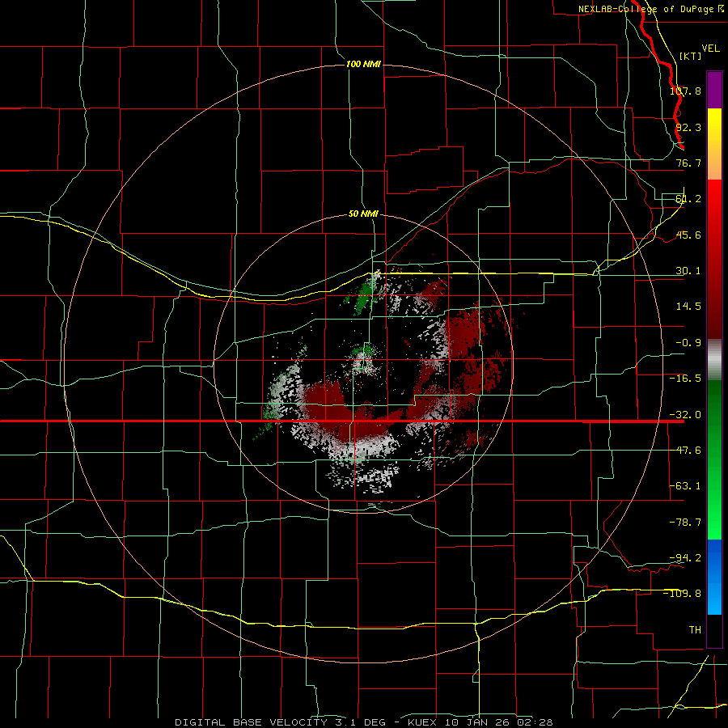Click the -78.7 velocity scale value
Viewport: 728px width, 728px height.
(x=685, y=523)
